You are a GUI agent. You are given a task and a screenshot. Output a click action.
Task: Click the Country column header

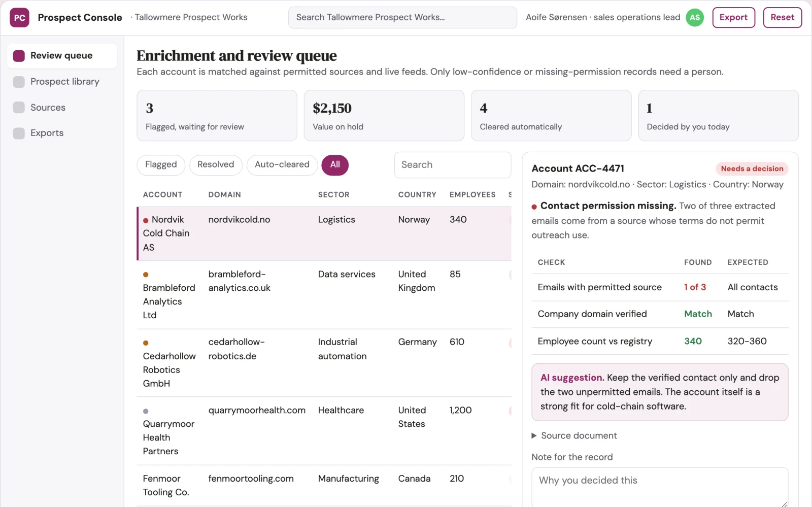point(417,195)
